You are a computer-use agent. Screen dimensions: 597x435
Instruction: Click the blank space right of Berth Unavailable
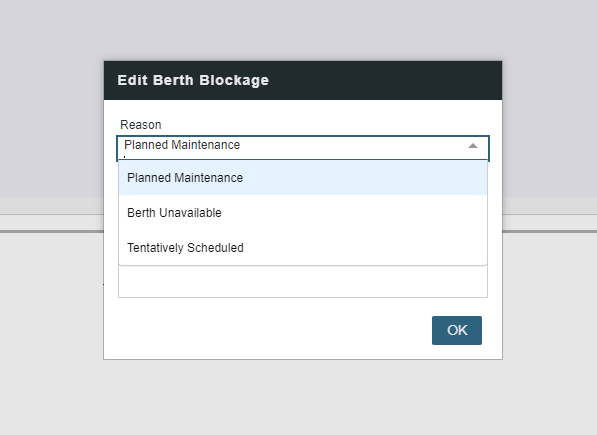click(354, 213)
